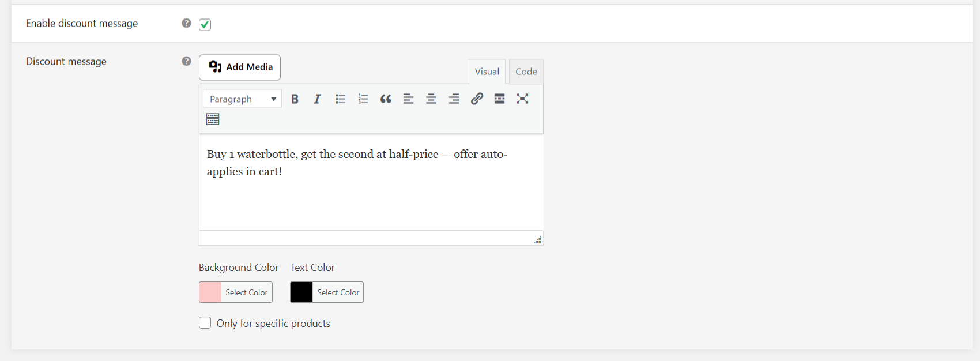Uncheck Enable discount message checkbox
980x361 pixels.
coord(205,24)
